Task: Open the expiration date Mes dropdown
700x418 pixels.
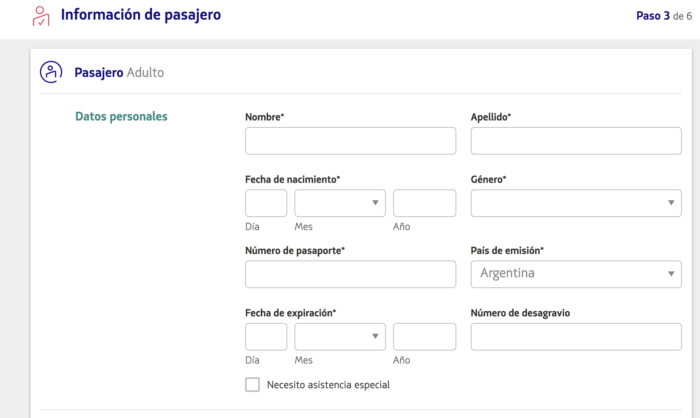Action: tap(340, 337)
